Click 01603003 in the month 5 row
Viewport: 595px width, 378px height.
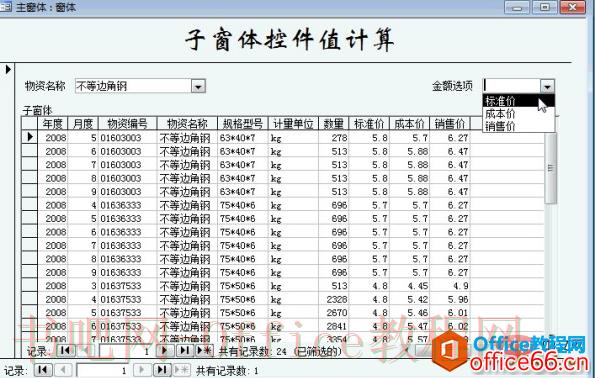pyautogui.click(x=128, y=137)
